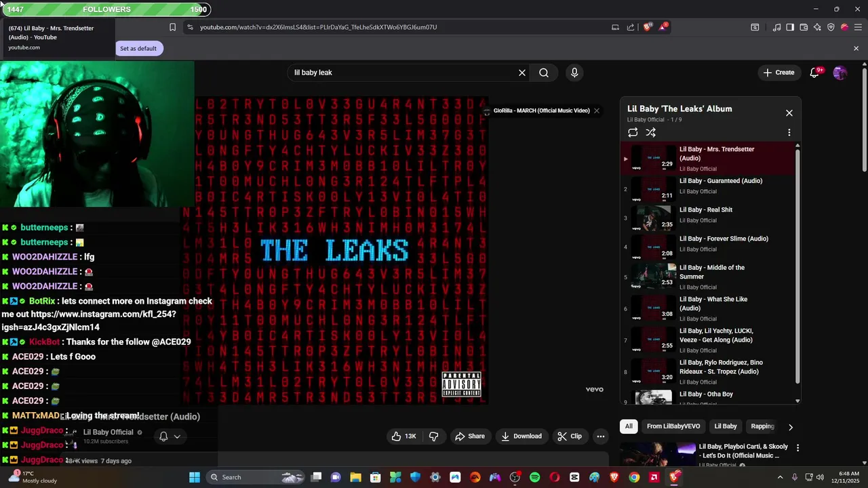
Task: Play 'Lil Baby - What She Like (Audio)'
Action: 708,308
